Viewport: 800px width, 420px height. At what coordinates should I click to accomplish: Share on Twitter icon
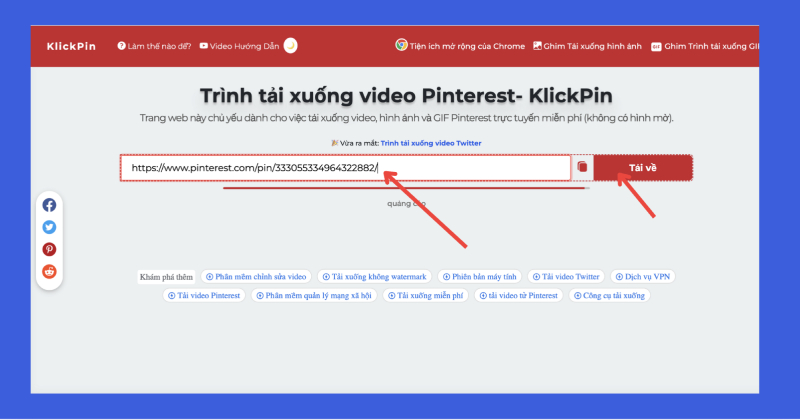point(49,227)
